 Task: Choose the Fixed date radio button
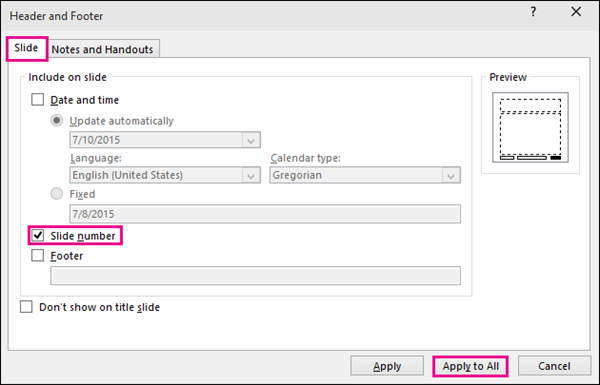[x=57, y=194]
